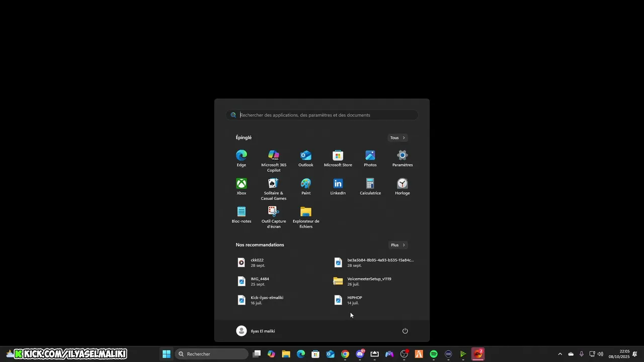Click the microphone tray icon

click(x=582, y=354)
